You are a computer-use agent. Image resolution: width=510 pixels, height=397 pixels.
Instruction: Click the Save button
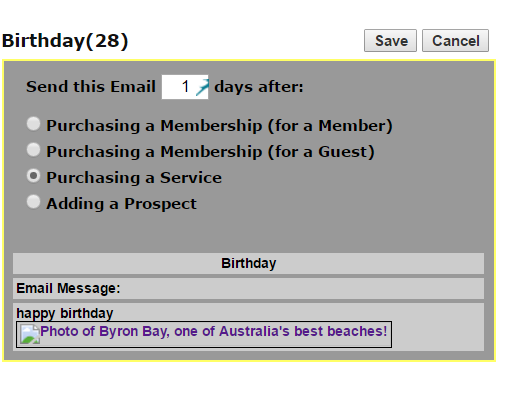[390, 41]
